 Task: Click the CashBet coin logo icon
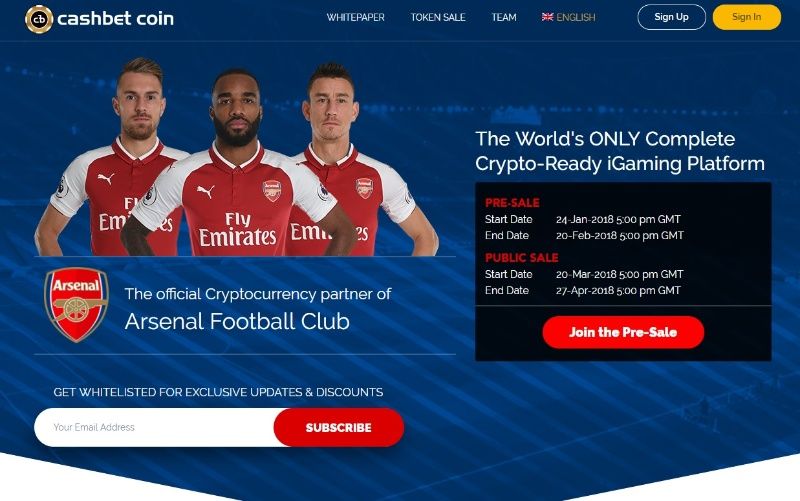click(x=39, y=19)
